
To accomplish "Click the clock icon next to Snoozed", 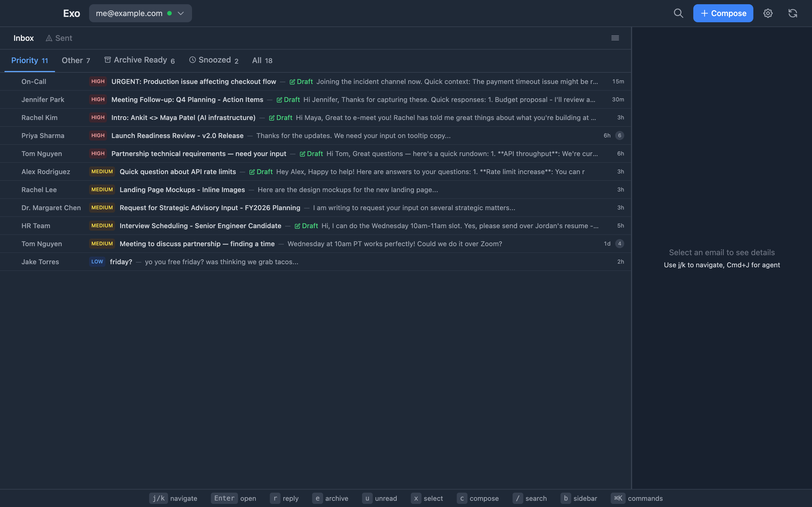I will click(193, 59).
